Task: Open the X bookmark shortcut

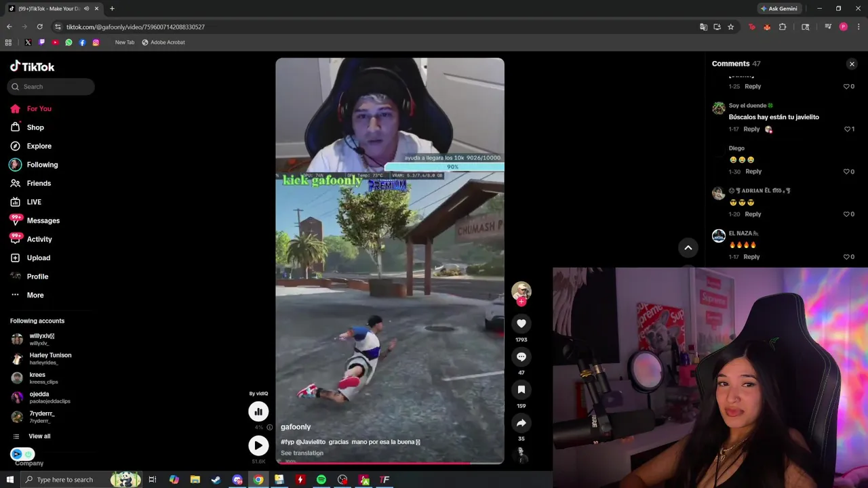Action: click(28, 42)
